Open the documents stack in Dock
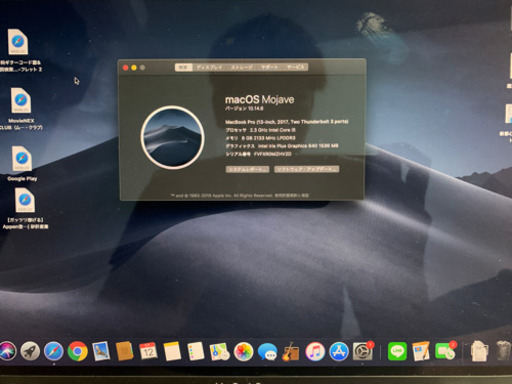Image resolution: width=512 pixels, height=384 pixels. (x=479, y=351)
